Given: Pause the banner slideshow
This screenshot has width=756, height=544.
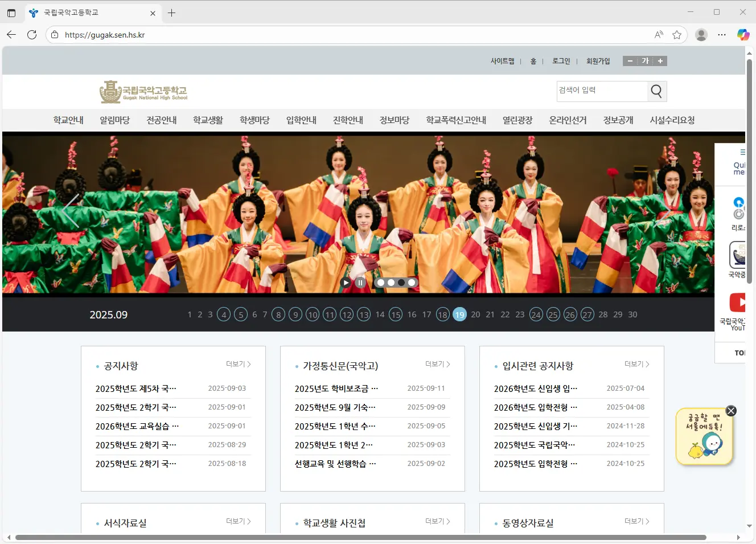Looking at the screenshot, I should point(360,283).
